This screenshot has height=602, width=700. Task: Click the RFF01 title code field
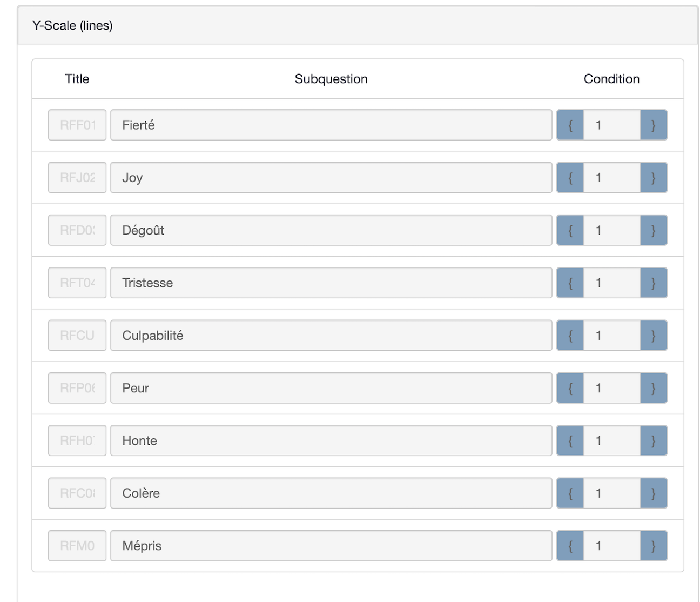click(x=77, y=125)
